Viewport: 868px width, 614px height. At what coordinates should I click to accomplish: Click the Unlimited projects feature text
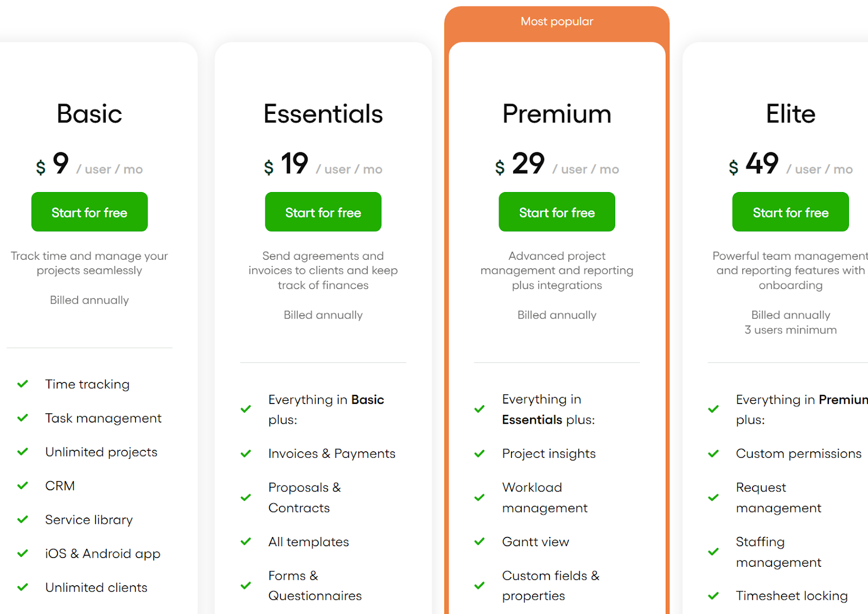101,452
